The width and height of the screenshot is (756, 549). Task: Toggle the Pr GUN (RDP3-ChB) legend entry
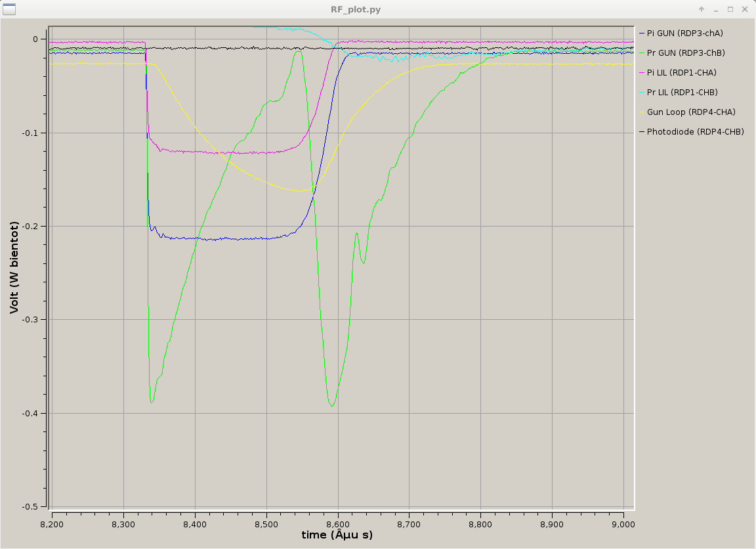coord(686,53)
